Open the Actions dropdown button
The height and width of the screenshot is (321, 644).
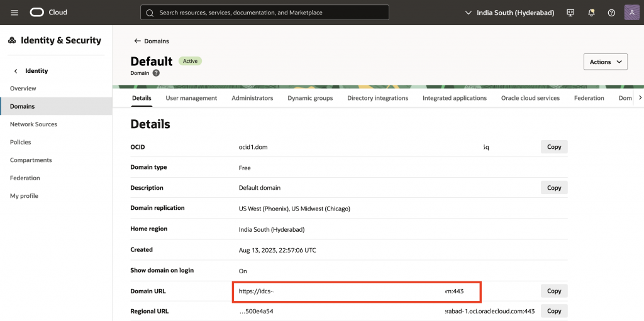(x=606, y=62)
